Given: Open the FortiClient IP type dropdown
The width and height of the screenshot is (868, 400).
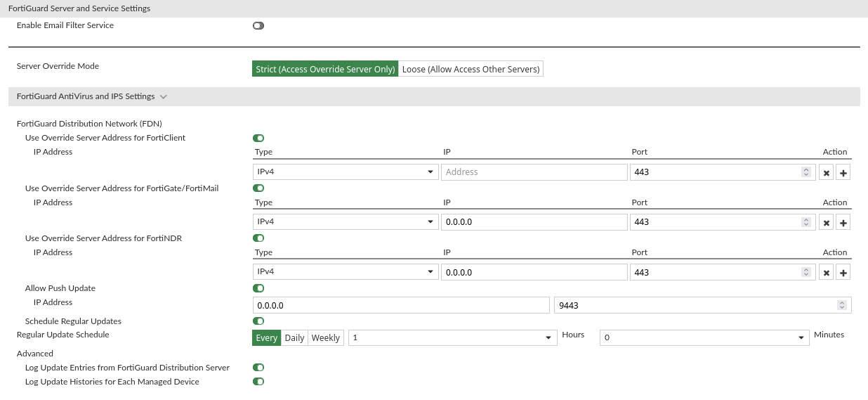Looking at the screenshot, I should coord(345,172).
